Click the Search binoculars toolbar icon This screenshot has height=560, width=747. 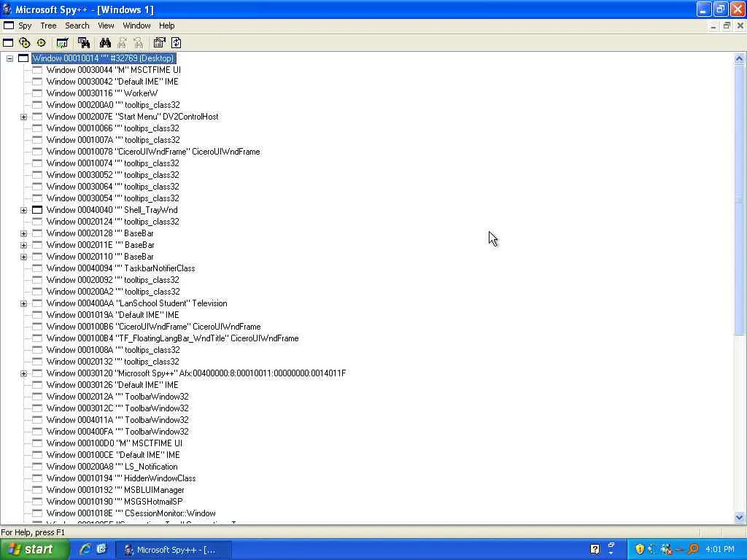(105, 43)
